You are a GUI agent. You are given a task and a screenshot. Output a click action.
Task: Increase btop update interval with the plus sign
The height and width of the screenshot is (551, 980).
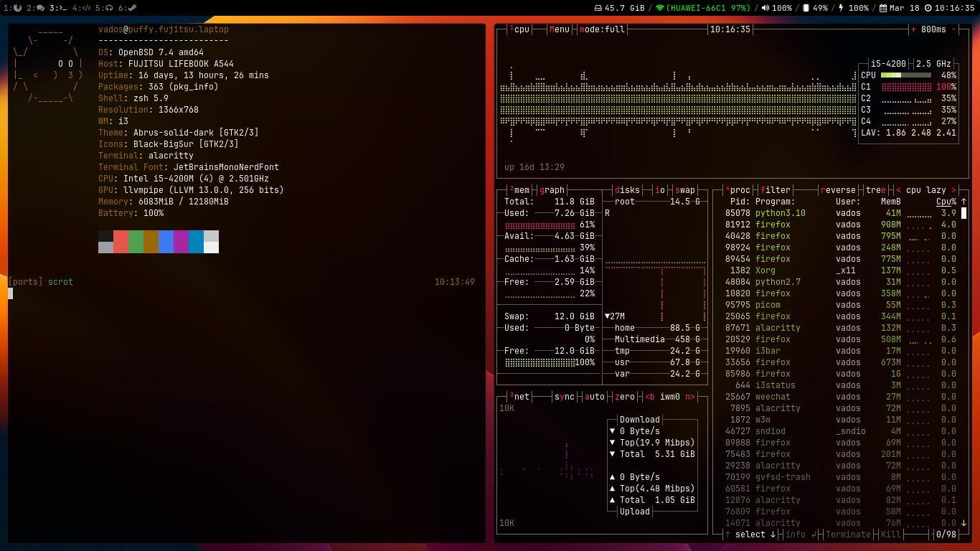pyautogui.click(x=913, y=29)
